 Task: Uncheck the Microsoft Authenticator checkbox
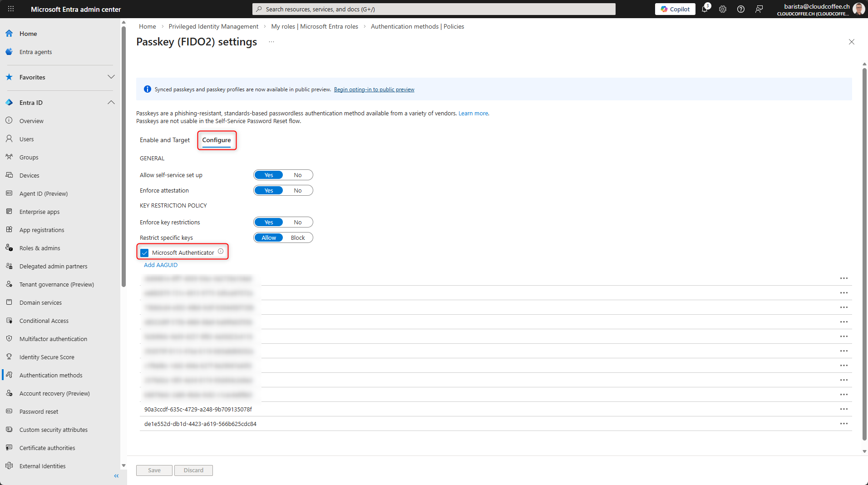[145, 253]
